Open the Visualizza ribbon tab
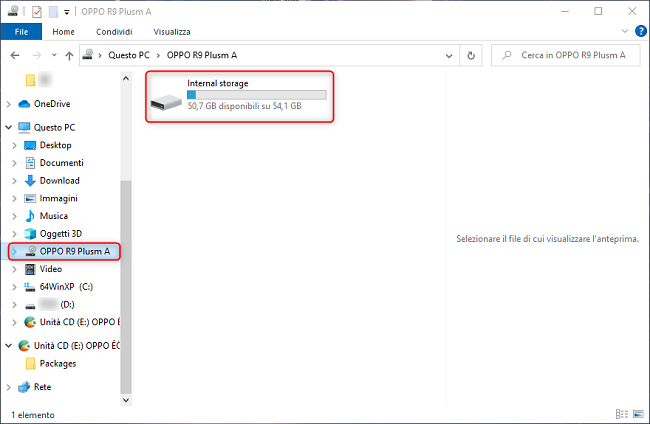Viewport: 650px width, 424px height. coord(172,32)
